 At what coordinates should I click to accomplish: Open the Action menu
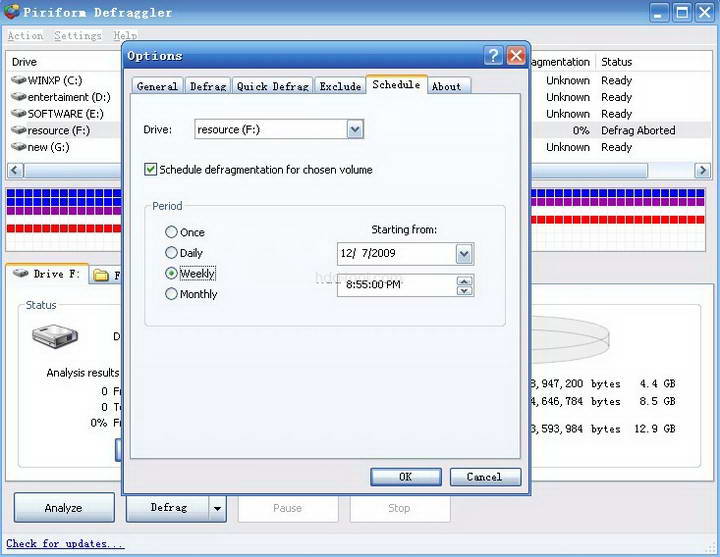click(25, 35)
